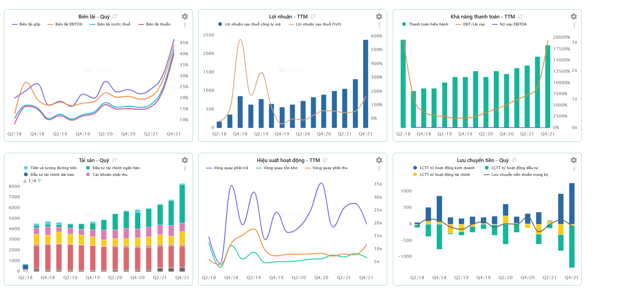Image resolution: width=644 pixels, height=291 pixels.
Task: Open the three-dot menu on Lợi nhuận chart
Action: click(379, 25)
